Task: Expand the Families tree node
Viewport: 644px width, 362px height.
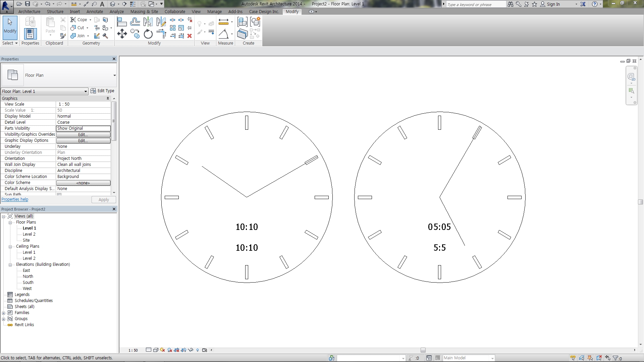Action: click(4, 313)
